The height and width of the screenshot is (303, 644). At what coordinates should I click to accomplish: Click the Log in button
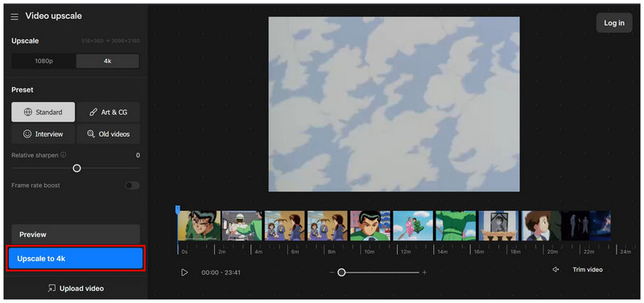[614, 23]
